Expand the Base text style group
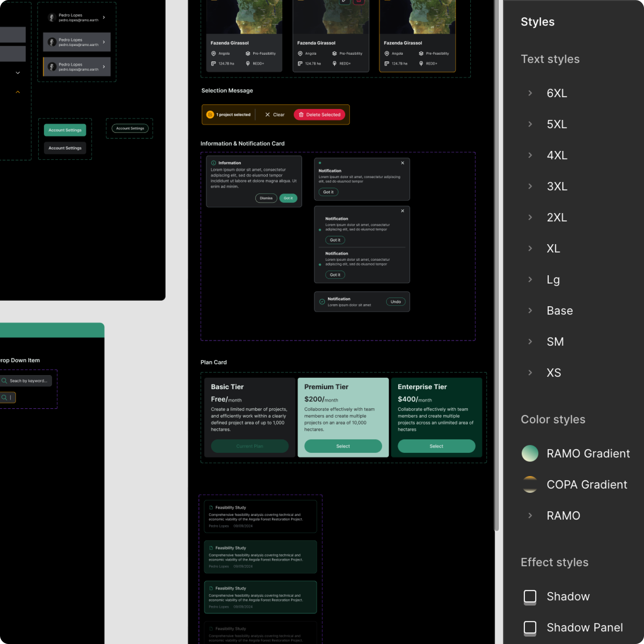The image size is (644, 644). point(530,311)
